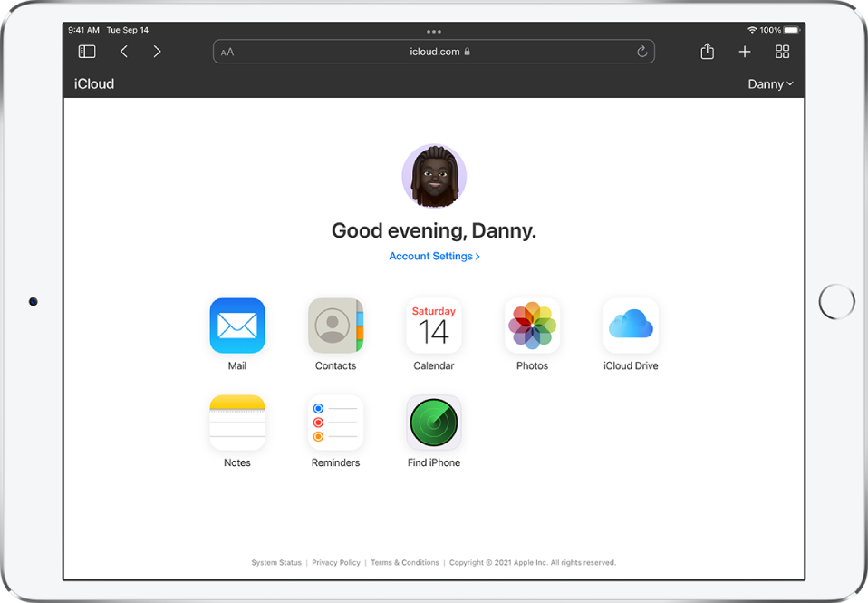868x603 pixels.
Task: Reload the icloud.com page
Action: (x=642, y=52)
